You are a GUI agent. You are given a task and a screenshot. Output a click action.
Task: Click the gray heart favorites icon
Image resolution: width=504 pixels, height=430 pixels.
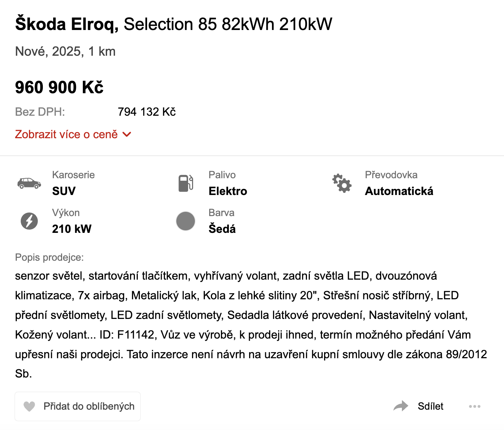click(29, 406)
